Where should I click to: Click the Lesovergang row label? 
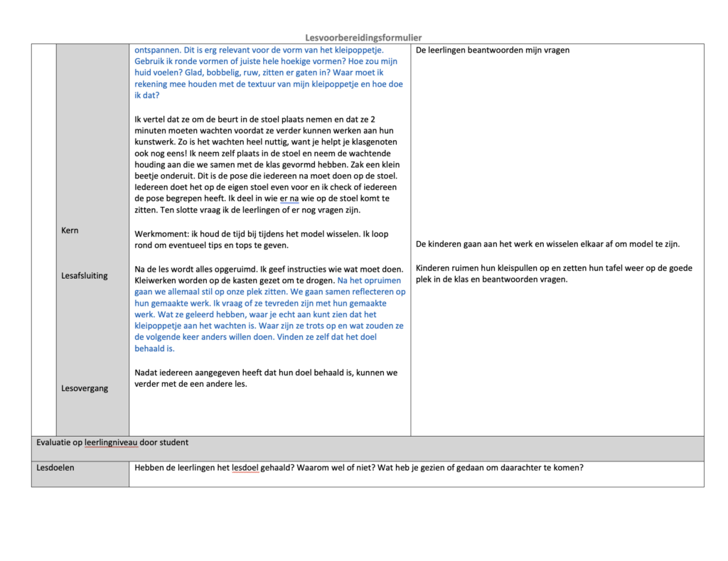click(x=85, y=388)
